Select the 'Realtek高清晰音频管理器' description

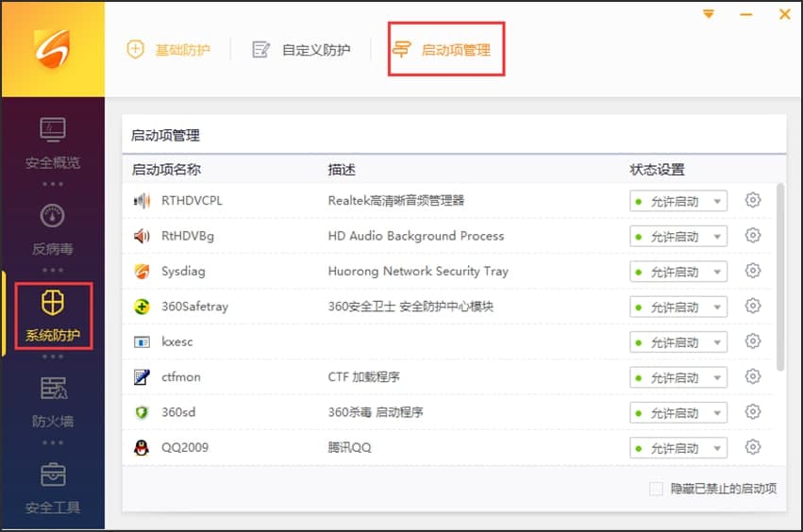(396, 201)
